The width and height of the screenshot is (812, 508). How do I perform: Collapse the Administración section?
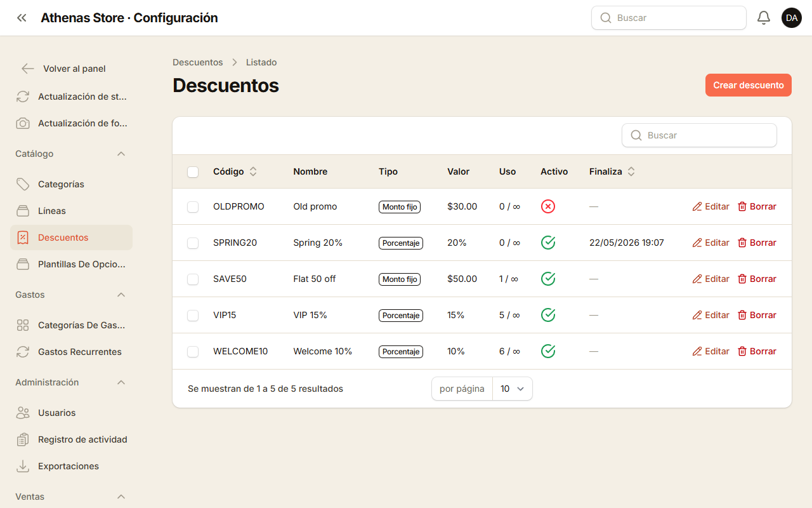121,382
